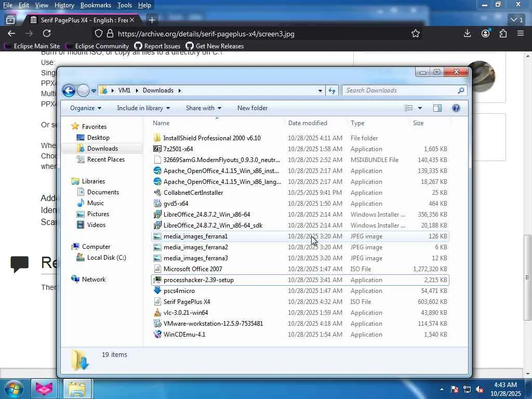Viewport: 532px width, 399px height.
Task: Open the Firefox hamburger application menu
Action: (x=521, y=33)
